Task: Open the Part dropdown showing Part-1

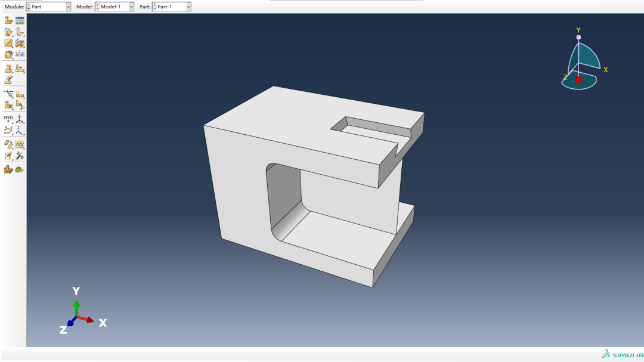Action: 188,7
